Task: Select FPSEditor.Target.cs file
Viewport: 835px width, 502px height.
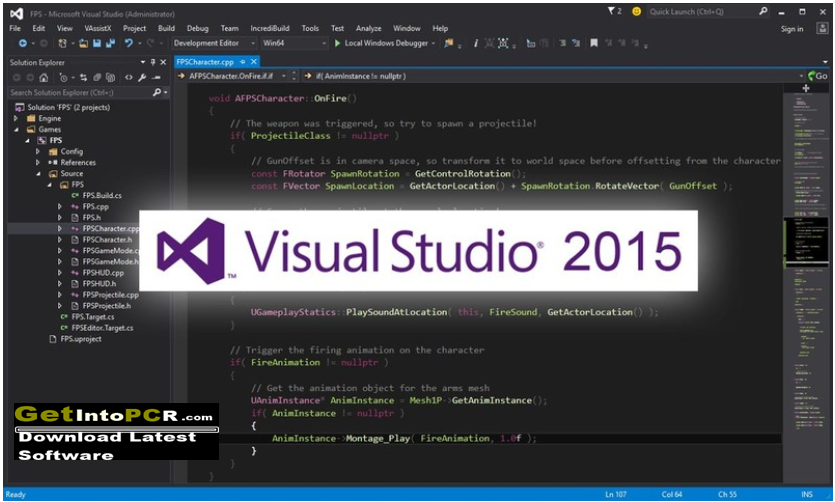Action: click(102, 328)
